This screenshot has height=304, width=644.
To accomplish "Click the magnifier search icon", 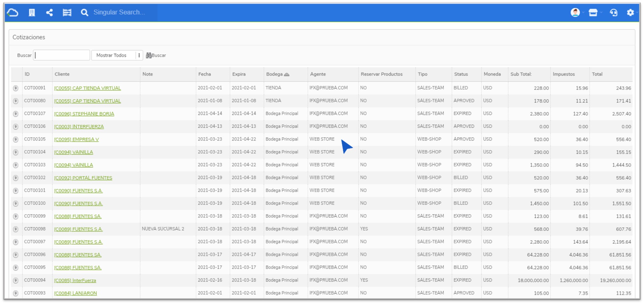I will click(x=84, y=12).
